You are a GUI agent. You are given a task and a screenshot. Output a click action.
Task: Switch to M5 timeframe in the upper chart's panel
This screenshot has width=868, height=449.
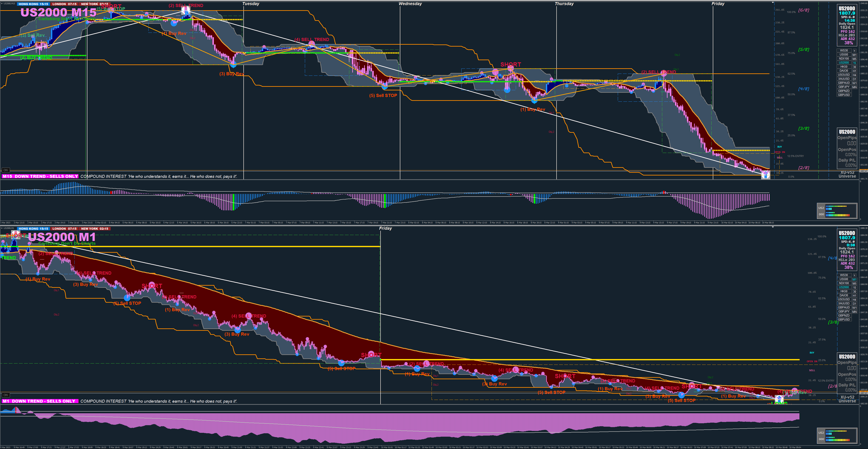(x=855, y=59)
